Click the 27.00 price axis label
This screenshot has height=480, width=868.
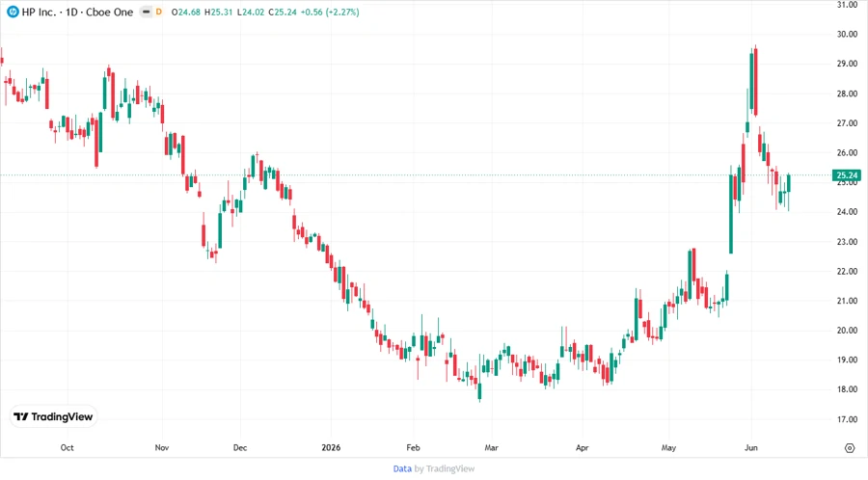(x=847, y=123)
